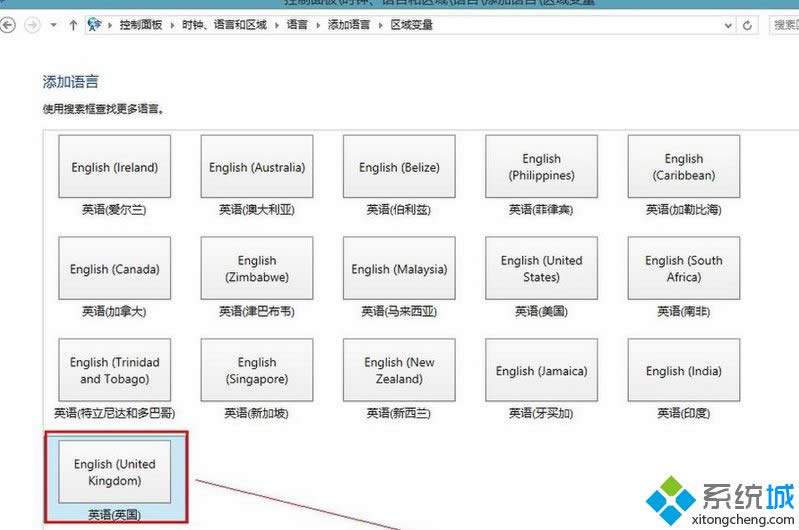Click the Control Panel icon in the address bar
799x530 pixels.
click(x=95, y=25)
